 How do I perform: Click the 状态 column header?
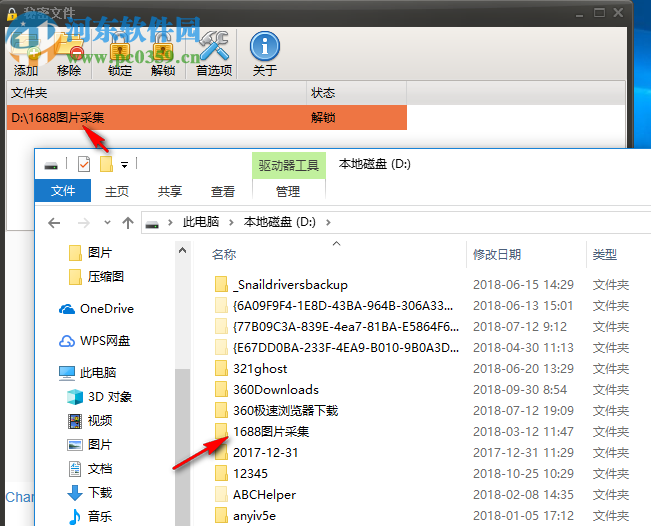[x=357, y=93]
